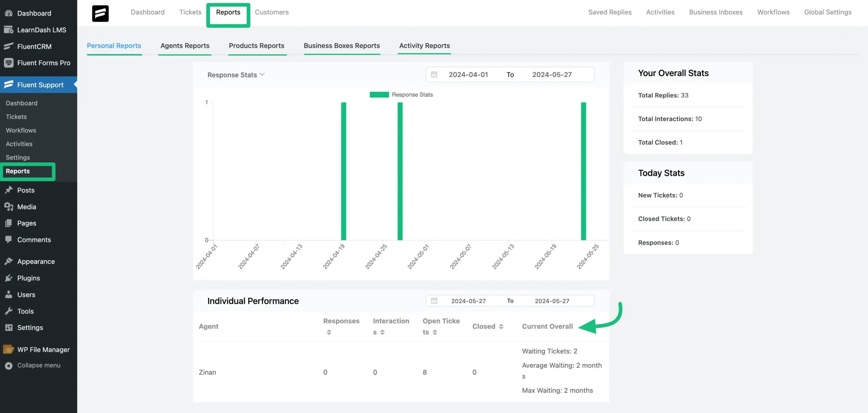Click the WP File Manager icon
This screenshot has height=413, width=868.
point(9,349)
